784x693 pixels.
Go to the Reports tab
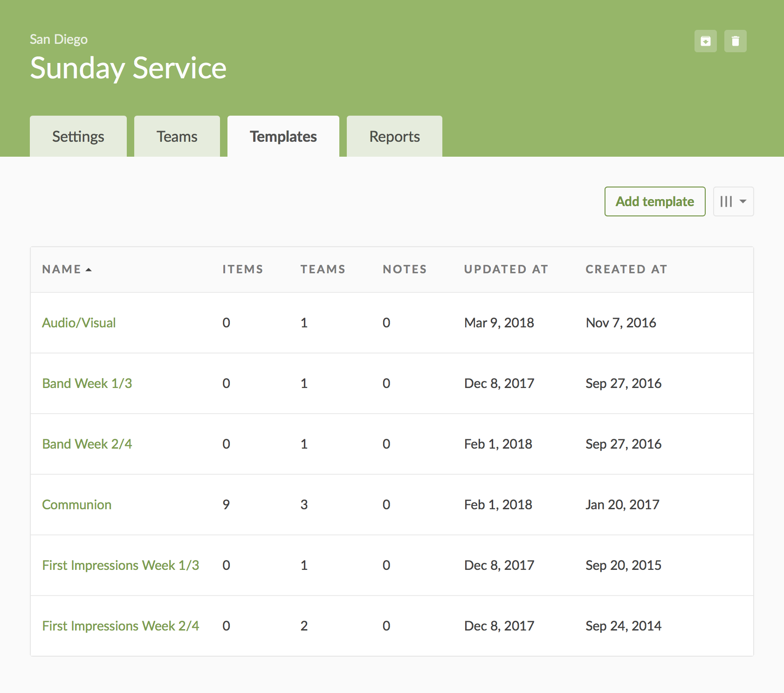(394, 136)
